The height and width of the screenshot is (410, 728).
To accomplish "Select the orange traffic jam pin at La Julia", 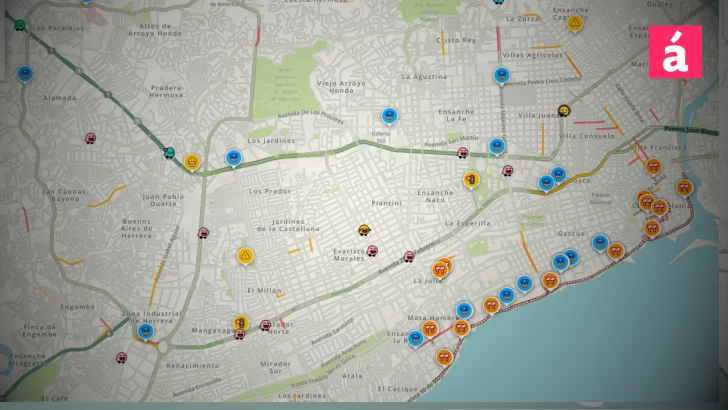I will pyautogui.click(x=441, y=267).
